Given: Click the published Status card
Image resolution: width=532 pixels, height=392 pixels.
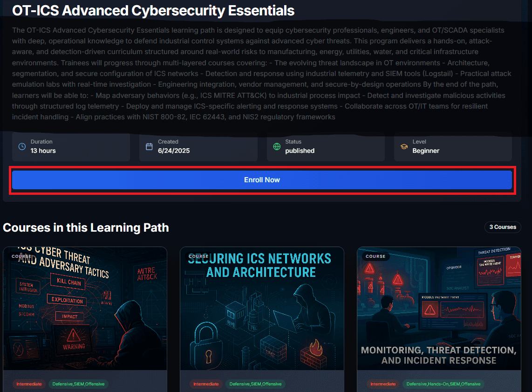Looking at the screenshot, I should pos(326,147).
